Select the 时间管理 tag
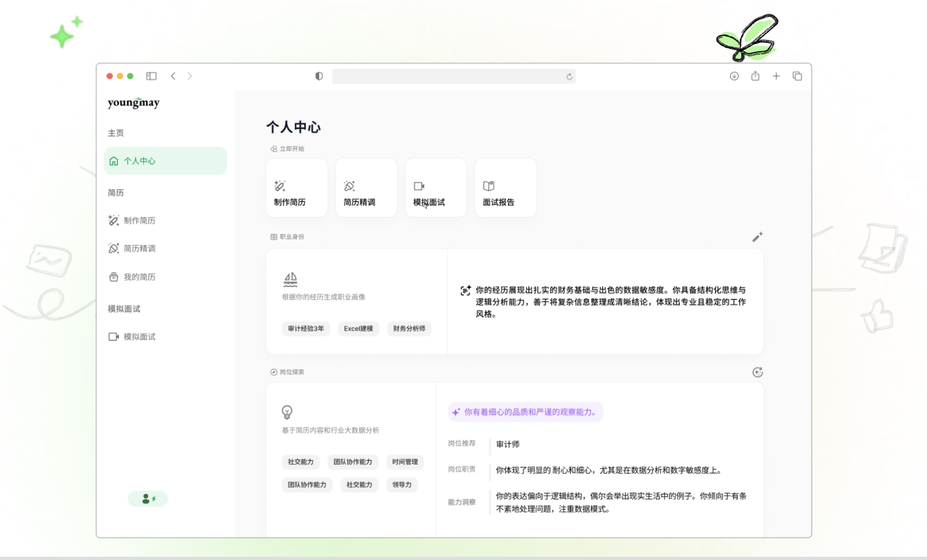Image resolution: width=927 pixels, height=560 pixels. tap(405, 462)
